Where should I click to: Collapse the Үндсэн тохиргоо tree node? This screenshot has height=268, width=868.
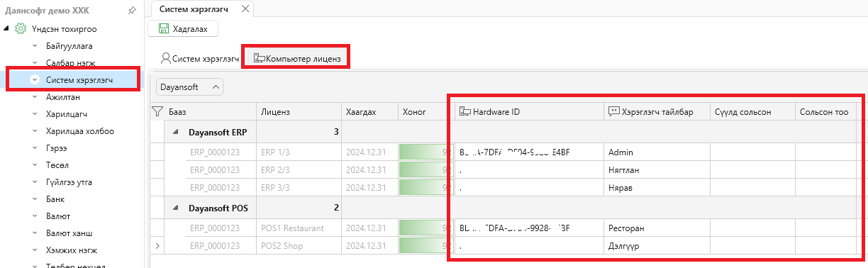click(6, 28)
